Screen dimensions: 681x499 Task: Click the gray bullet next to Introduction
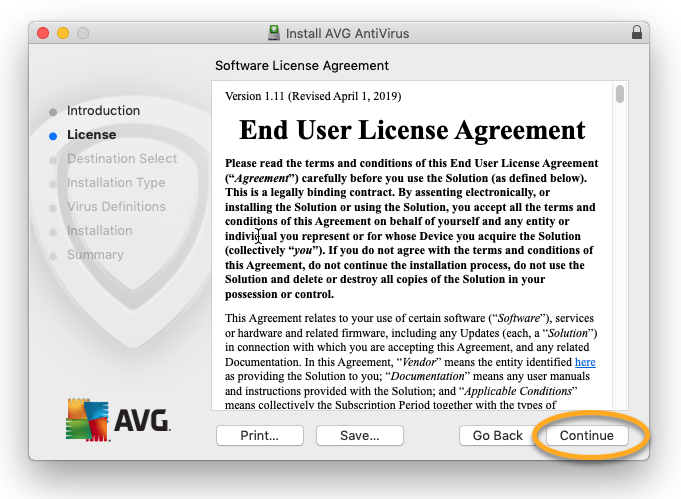pos(53,112)
